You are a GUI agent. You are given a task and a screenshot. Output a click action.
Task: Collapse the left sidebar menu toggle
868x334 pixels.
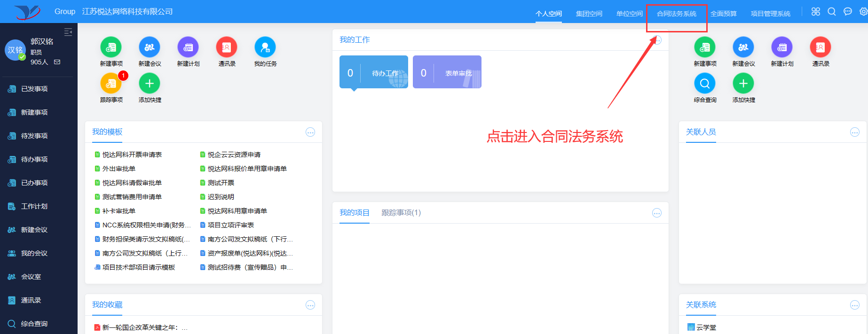[68, 32]
